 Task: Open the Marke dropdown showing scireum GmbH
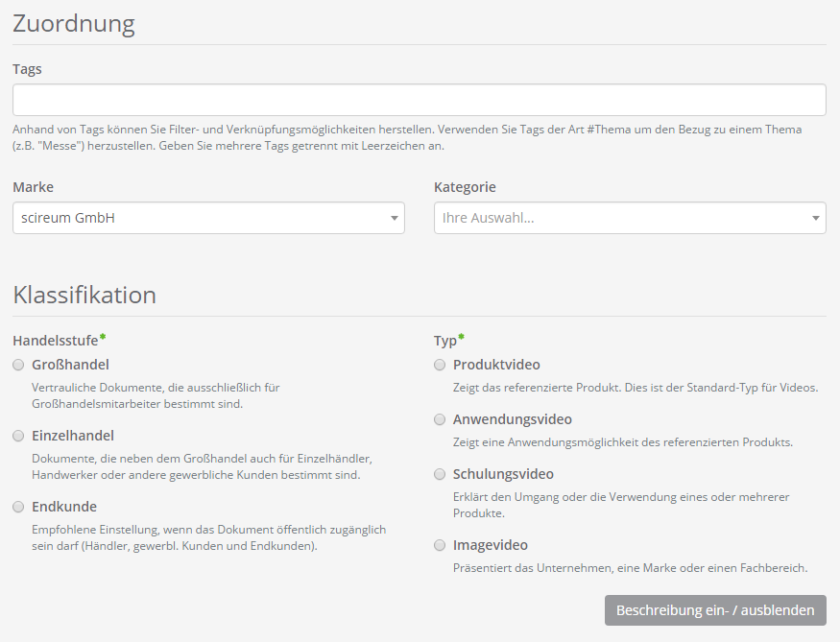click(x=202, y=218)
